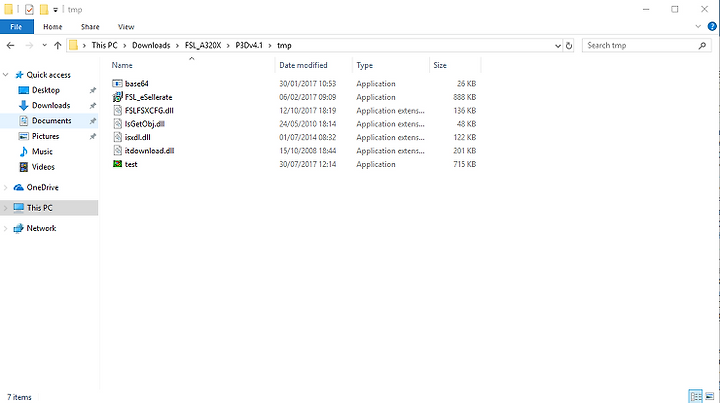The image size is (720, 403).
Task: Select Quick access in navigation pane
Action: tap(48, 75)
